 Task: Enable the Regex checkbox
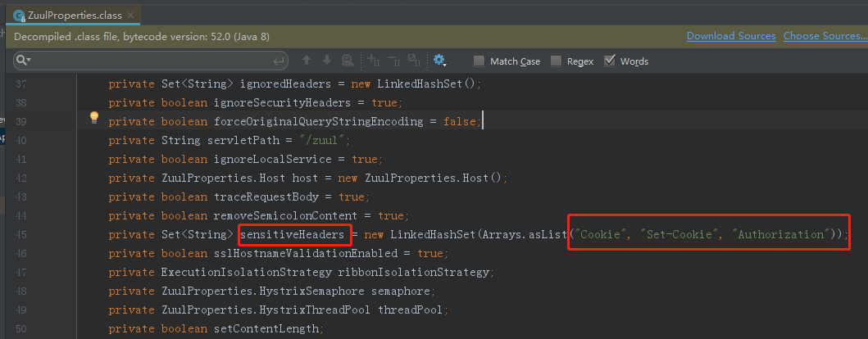[x=556, y=61]
